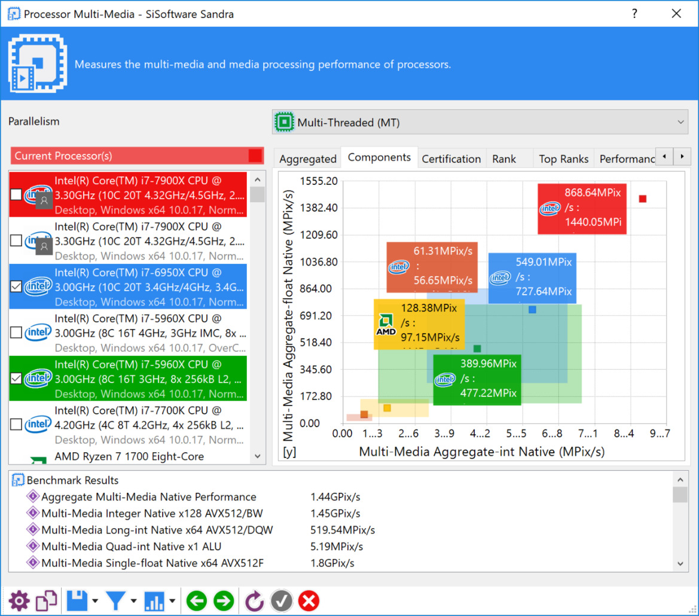Viewport: 699px width, 616px height.
Task: Click benchmark results scroll-down arrow
Action: pyautogui.click(x=680, y=564)
